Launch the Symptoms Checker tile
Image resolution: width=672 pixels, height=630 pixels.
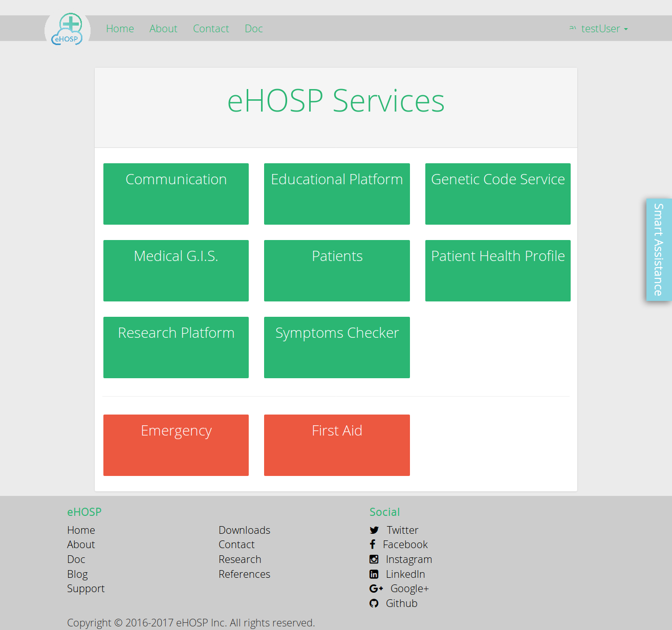click(x=337, y=347)
